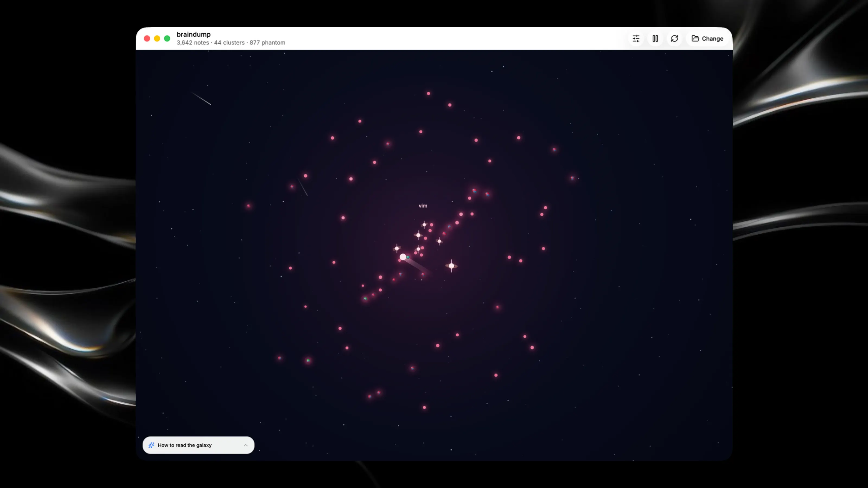Click the Change folder button
This screenshot has width=868, height=488.
707,38
